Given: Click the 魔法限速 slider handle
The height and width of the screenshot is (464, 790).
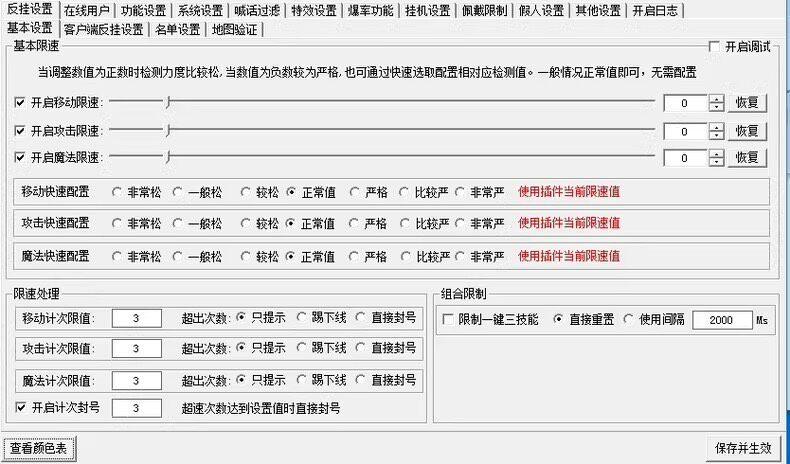Looking at the screenshot, I should click(168, 157).
